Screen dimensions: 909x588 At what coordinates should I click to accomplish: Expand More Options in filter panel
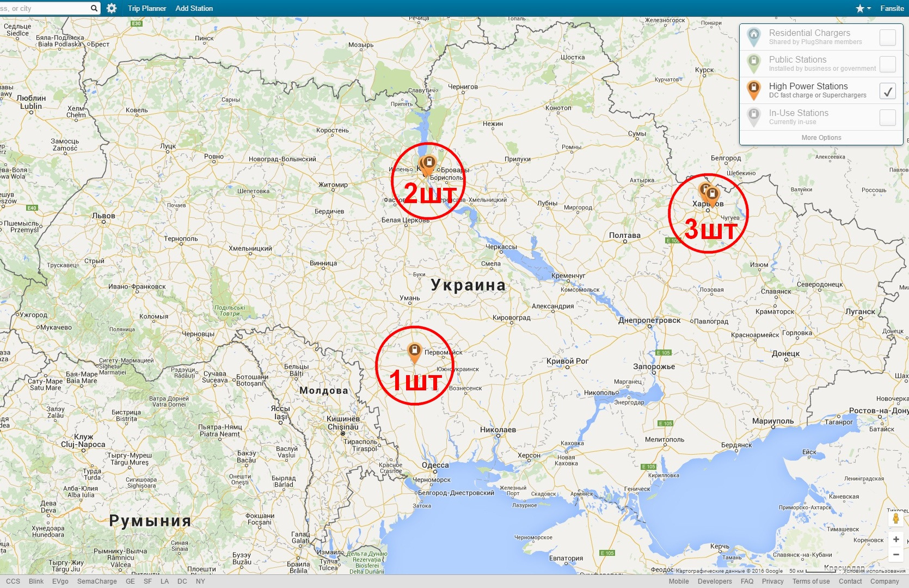(821, 138)
